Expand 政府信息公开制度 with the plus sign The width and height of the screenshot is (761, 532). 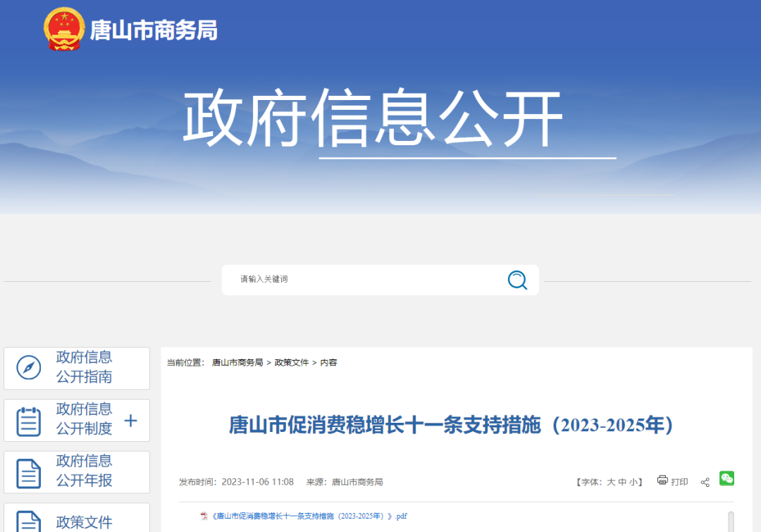pos(130,421)
